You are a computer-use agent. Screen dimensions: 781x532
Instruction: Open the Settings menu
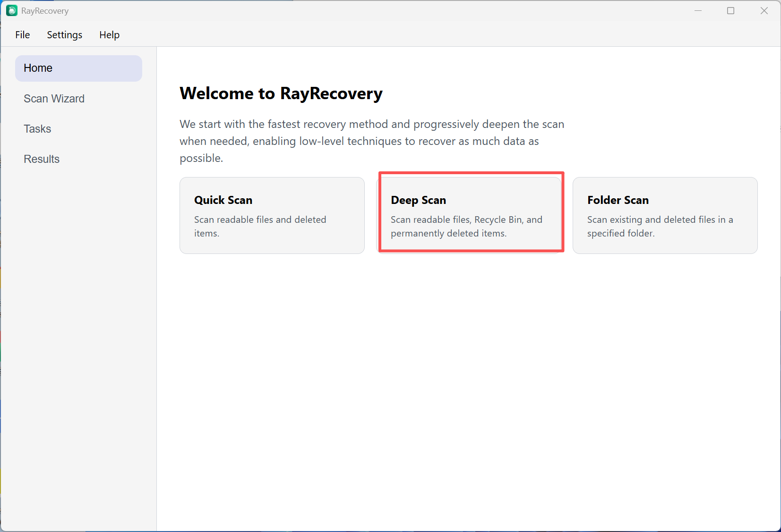point(65,35)
